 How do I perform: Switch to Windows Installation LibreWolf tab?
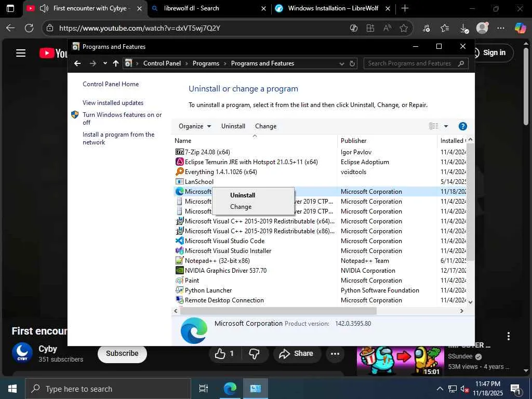[x=333, y=8]
